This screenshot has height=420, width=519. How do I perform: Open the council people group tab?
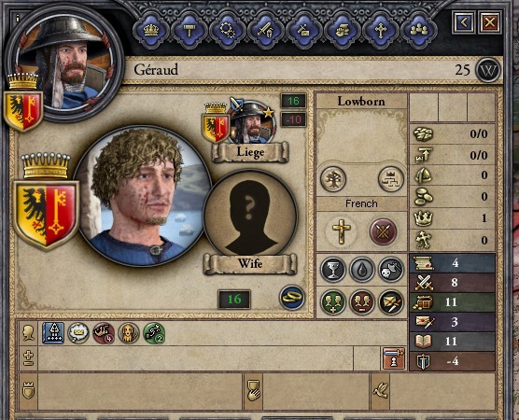(419, 31)
